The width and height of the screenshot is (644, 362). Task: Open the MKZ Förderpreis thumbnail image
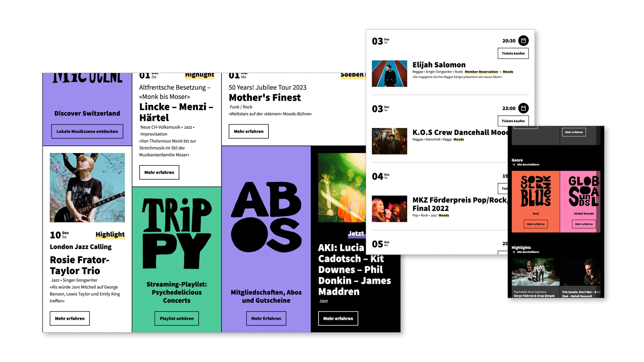(x=389, y=209)
